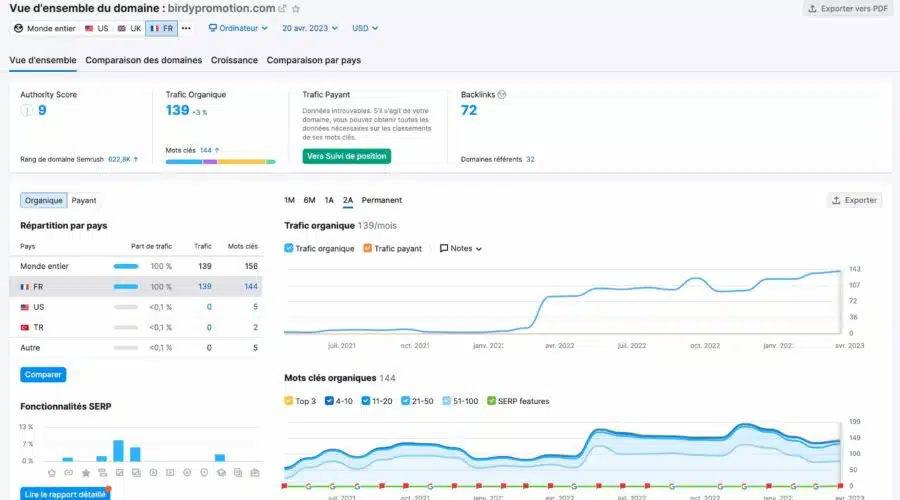
Task: Click the link icon under SERP features chart
Action: (x=68, y=472)
